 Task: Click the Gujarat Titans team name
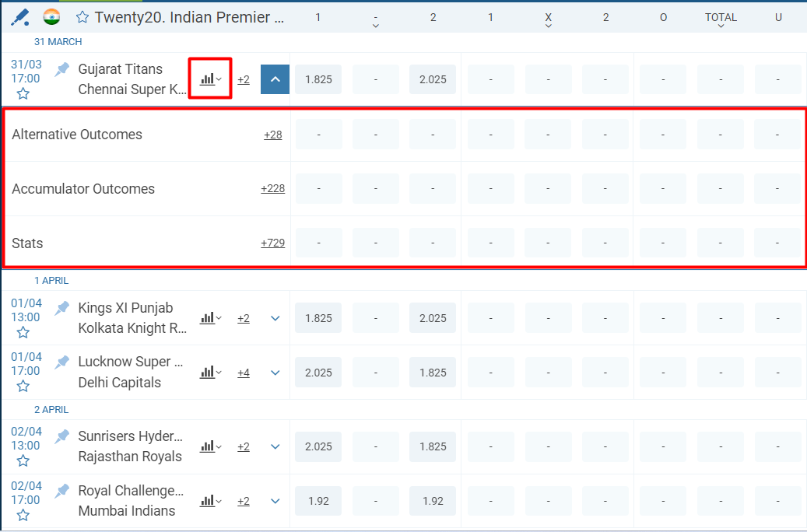(x=121, y=69)
